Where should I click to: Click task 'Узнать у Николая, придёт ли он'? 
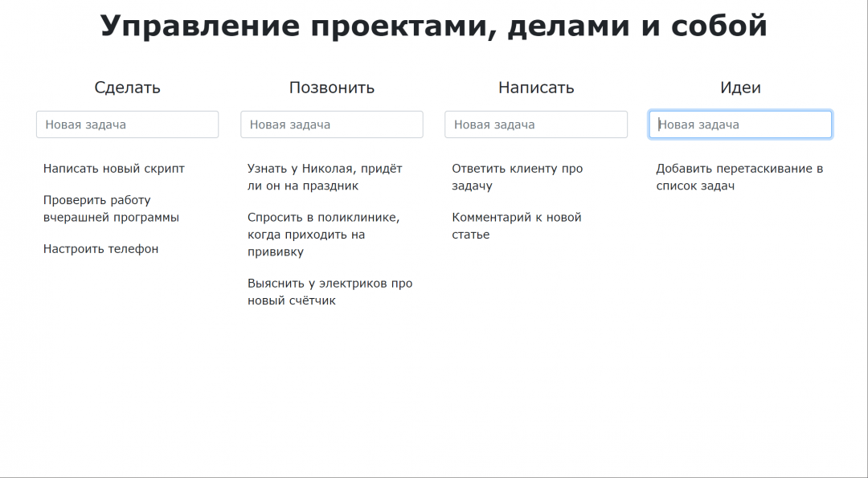pyautogui.click(x=325, y=178)
